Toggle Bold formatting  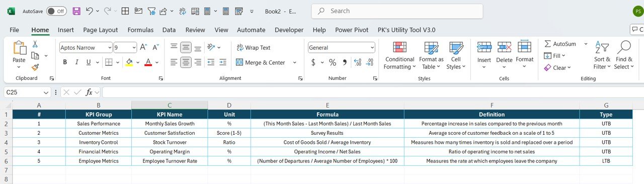(64, 62)
